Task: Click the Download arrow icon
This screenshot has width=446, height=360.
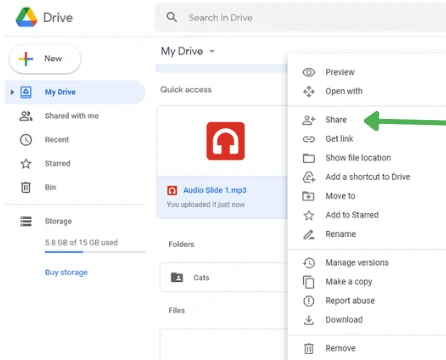Action: [x=309, y=320]
